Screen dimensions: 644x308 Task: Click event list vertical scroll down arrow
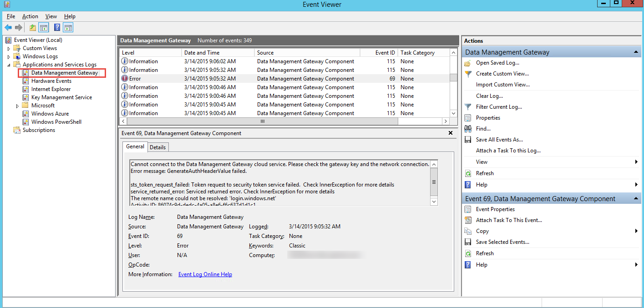coord(453,113)
